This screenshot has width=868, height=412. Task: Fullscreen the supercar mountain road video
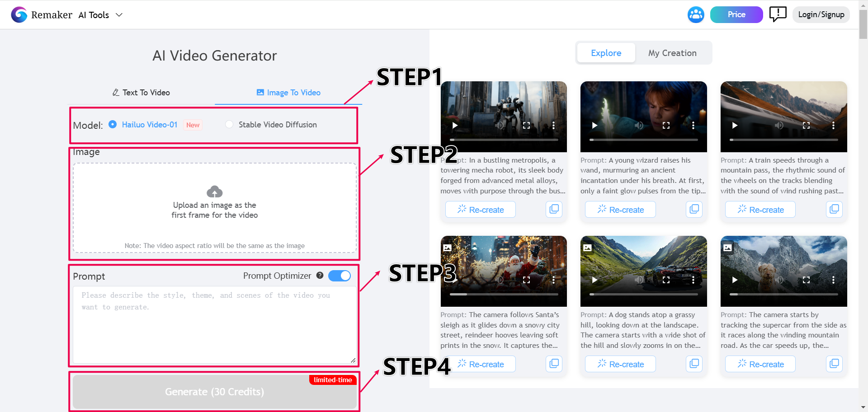coord(806,280)
